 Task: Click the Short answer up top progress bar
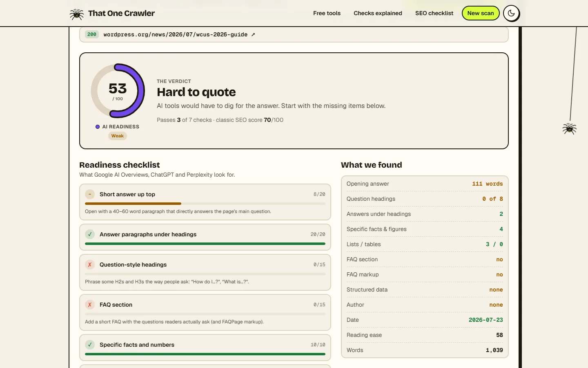tap(205, 204)
